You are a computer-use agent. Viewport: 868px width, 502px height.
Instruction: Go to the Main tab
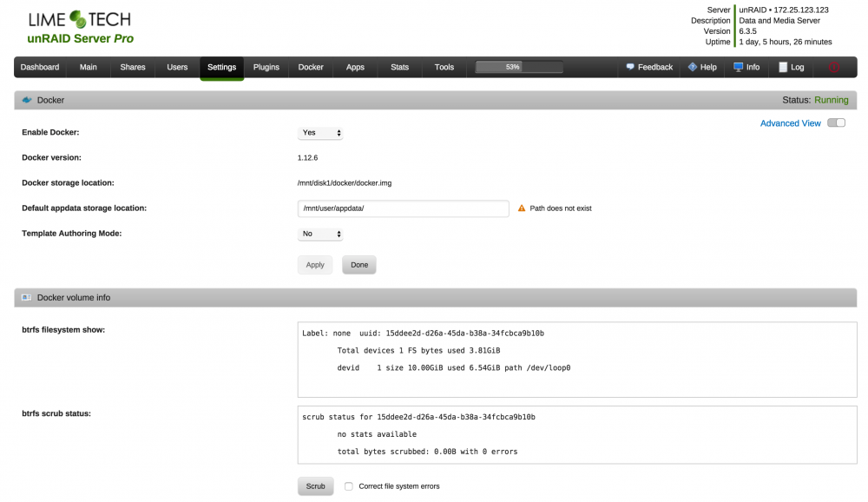[x=88, y=67]
